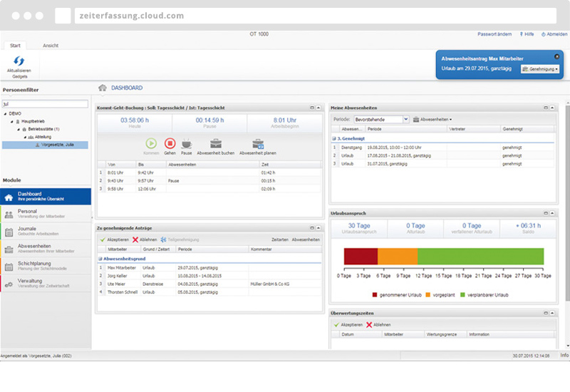
Task: Click the Dashboard home icon in header
Action: (103, 88)
